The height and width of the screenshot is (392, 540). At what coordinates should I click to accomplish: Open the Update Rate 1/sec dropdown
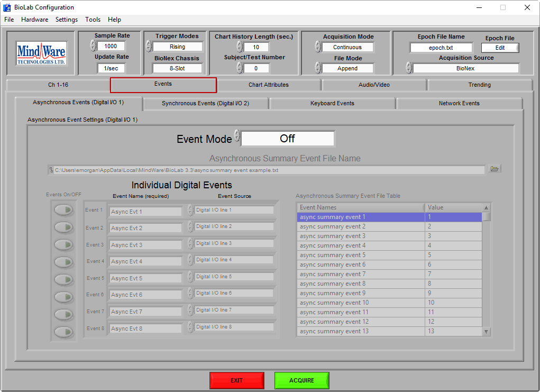click(111, 68)
